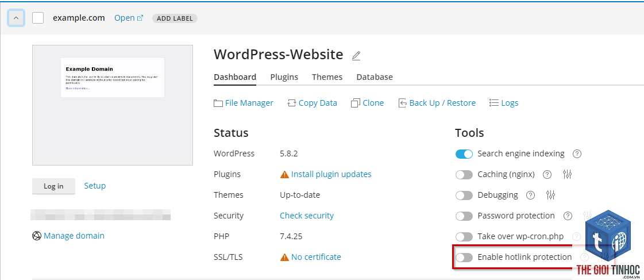This screenshot has height=280, width=644.
Task: Click the WordPress-Website title text
Action: (x=279, y=55)
